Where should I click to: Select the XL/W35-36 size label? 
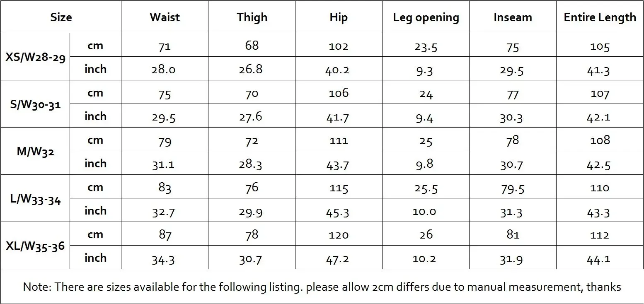click(35, 246)
